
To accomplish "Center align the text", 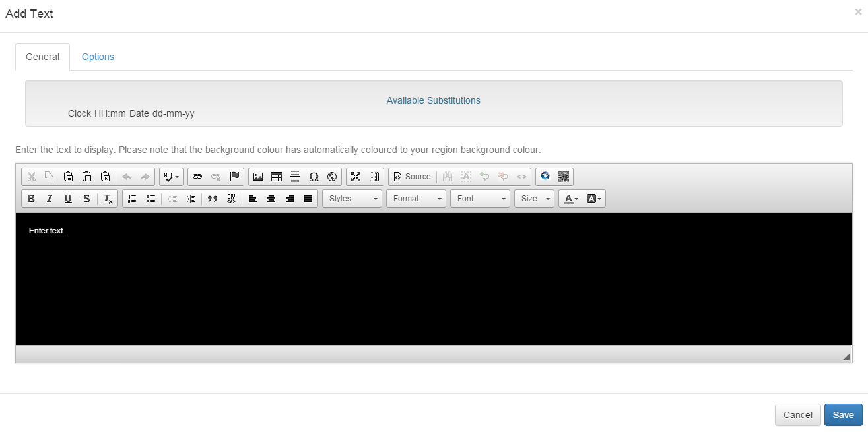I will tap(271, 199).
